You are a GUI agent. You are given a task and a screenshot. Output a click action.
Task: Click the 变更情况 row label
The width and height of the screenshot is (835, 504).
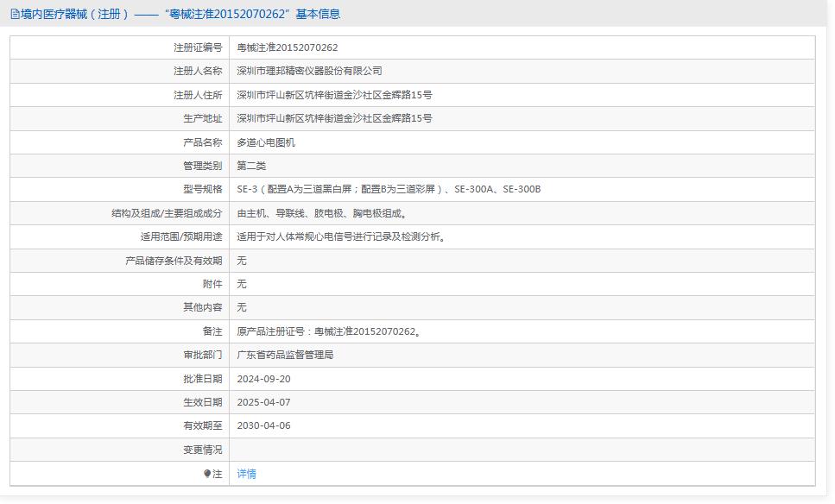point(202,450)
